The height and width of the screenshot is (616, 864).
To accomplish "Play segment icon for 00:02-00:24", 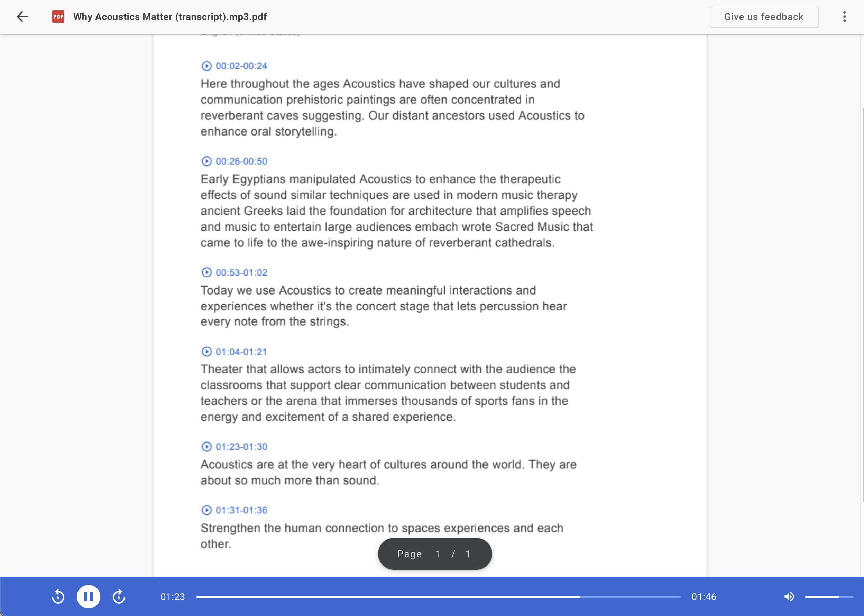I will [206, 66].
